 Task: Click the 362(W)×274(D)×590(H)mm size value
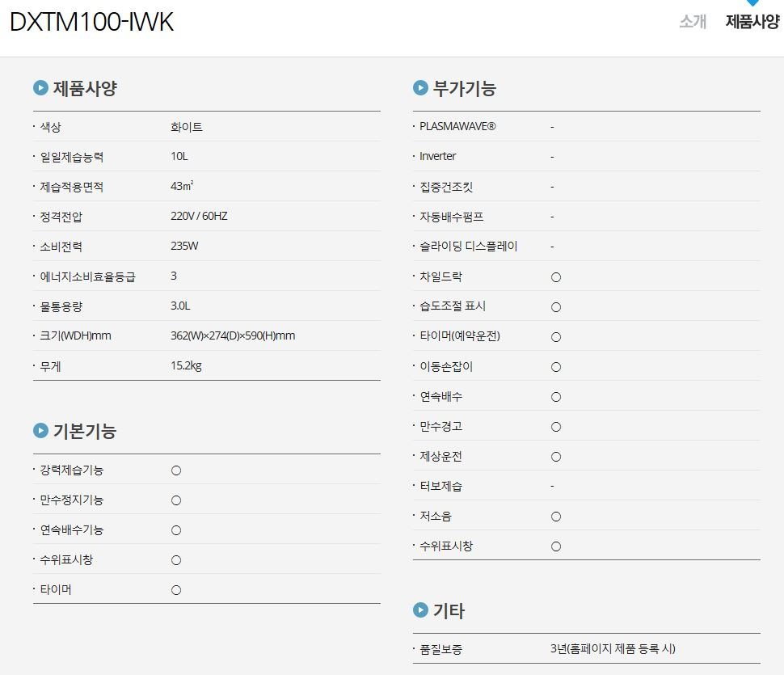click(x=233, y=336)
